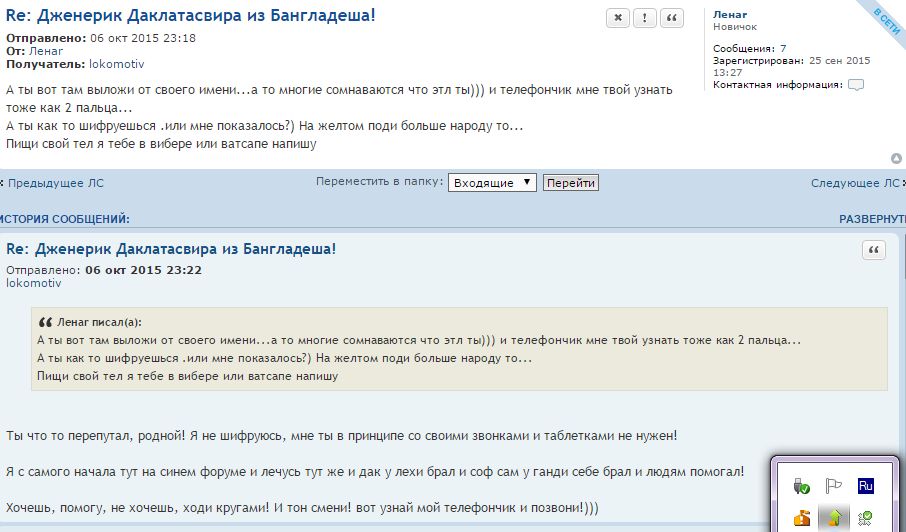Open sender profile Ленаг in От field

pos(46,51)
